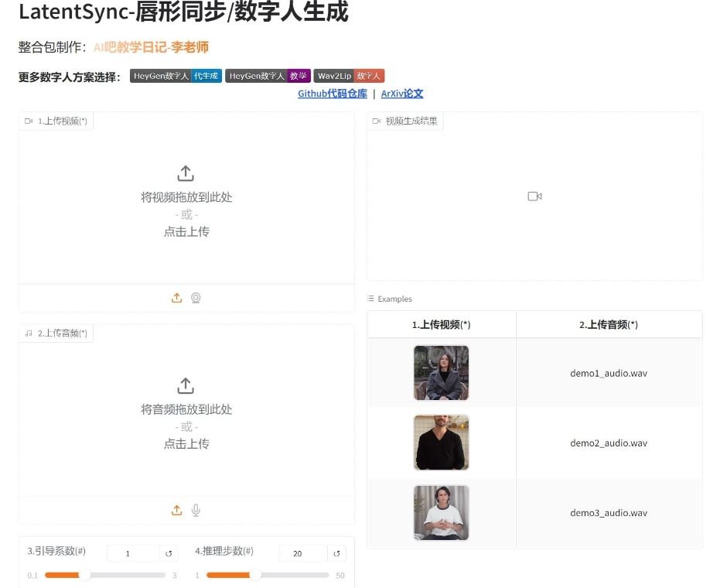Viewport: 710px width, 588px height.
Task: Reset 引导系数 using its reset icon
Action: [168, 553]
